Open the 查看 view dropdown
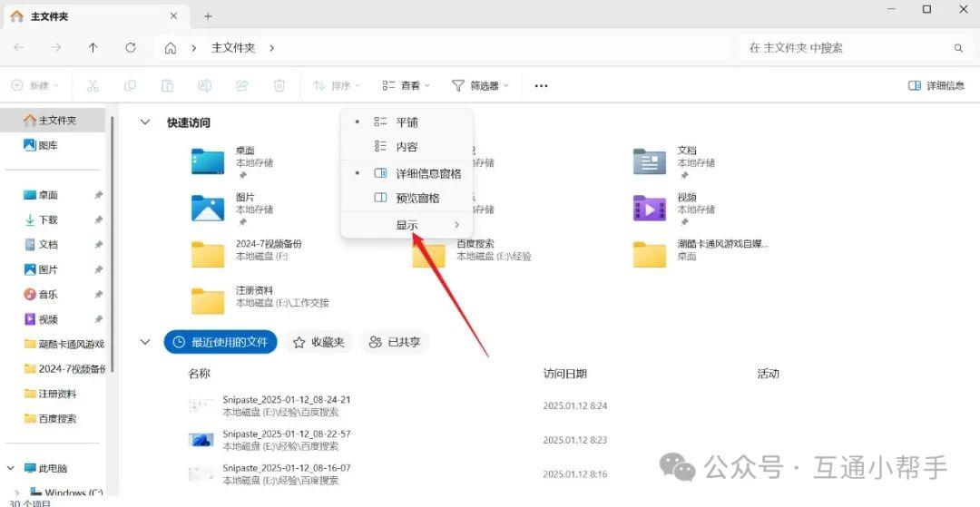 [x=407, y=85]
